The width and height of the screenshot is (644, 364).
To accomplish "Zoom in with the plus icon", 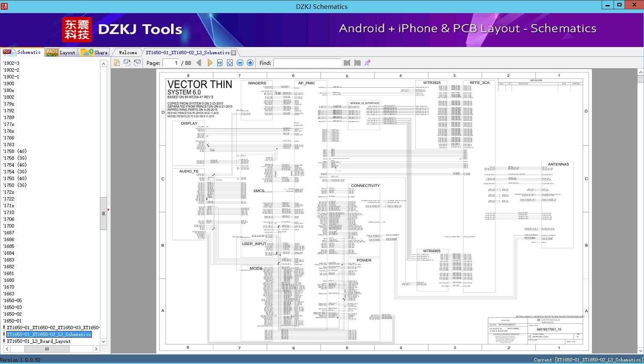I will pos(250,63).
